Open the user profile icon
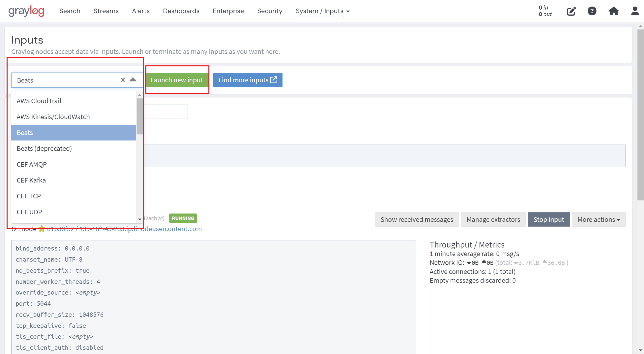 click(635, 11)
